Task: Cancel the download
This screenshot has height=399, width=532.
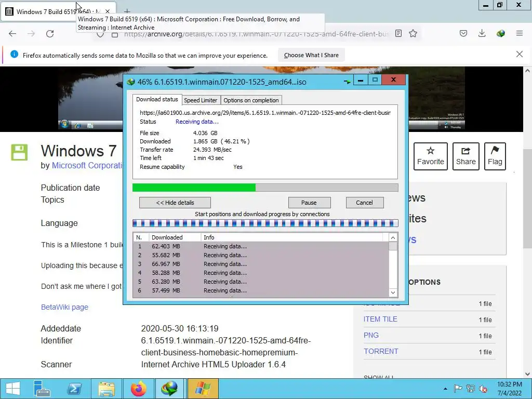Action: [364, 203]
